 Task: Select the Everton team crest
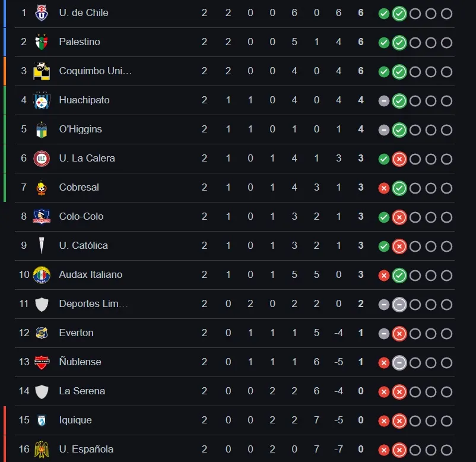(42, 333)
